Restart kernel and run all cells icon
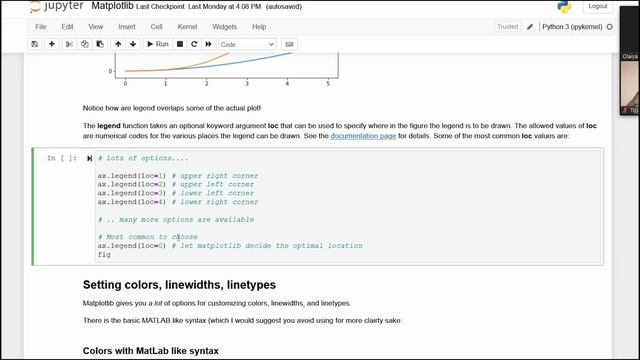Viewport: 640px width, 360px height. pos(208,44)
